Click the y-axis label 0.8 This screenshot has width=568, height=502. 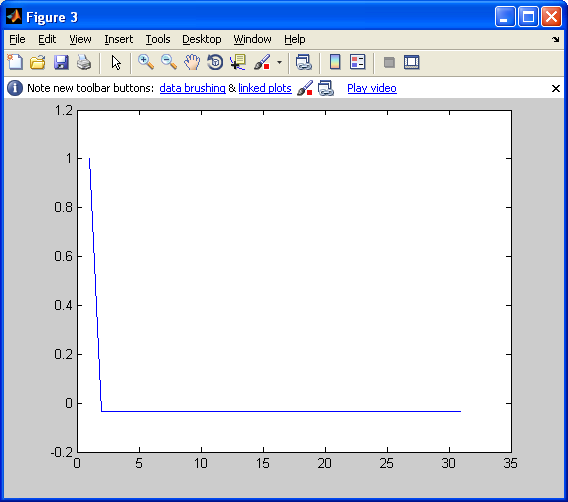click(x=63, y=207)
